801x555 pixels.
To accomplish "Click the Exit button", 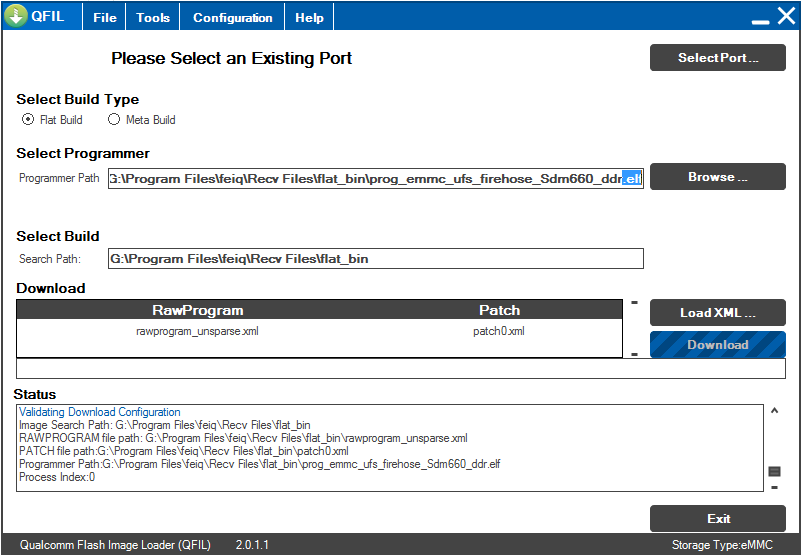I will (x=718, y=519).
